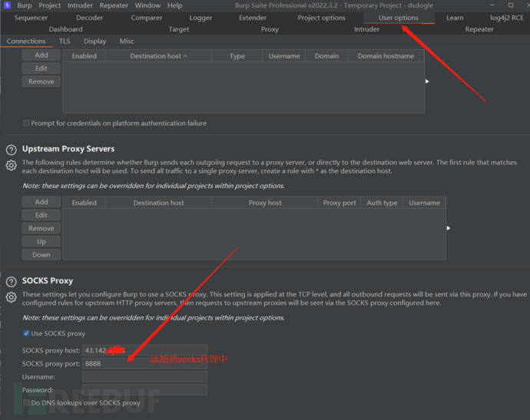
Task: Open the Project options tab
Action: [321, 18]
